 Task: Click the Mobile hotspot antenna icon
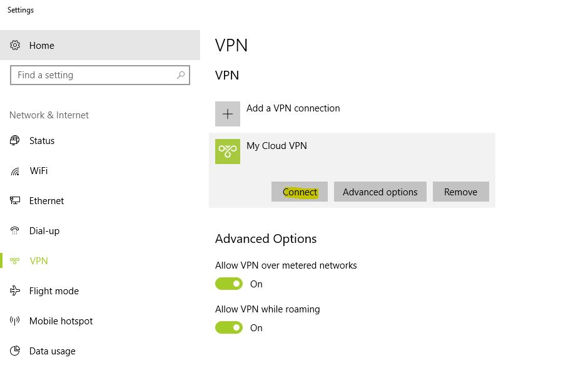tap(14, 321)
